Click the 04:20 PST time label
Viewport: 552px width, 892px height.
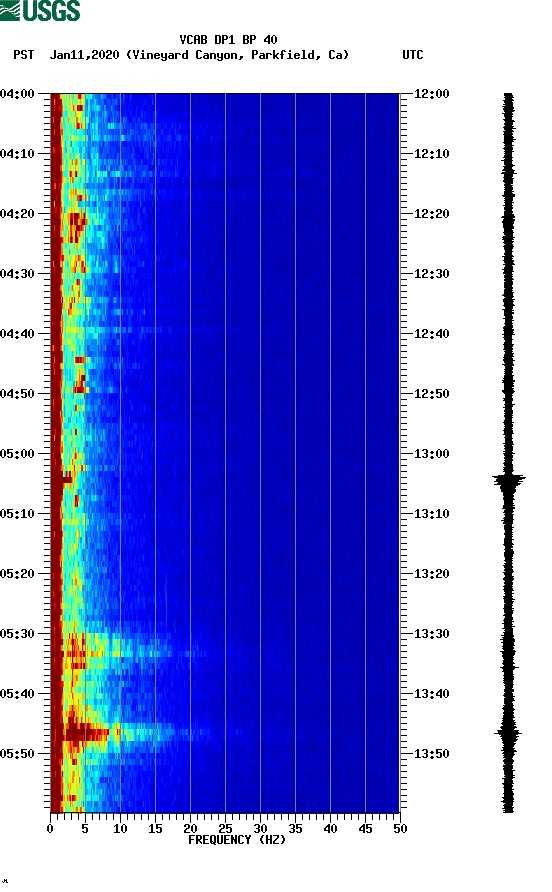click(x=17, y=214)
